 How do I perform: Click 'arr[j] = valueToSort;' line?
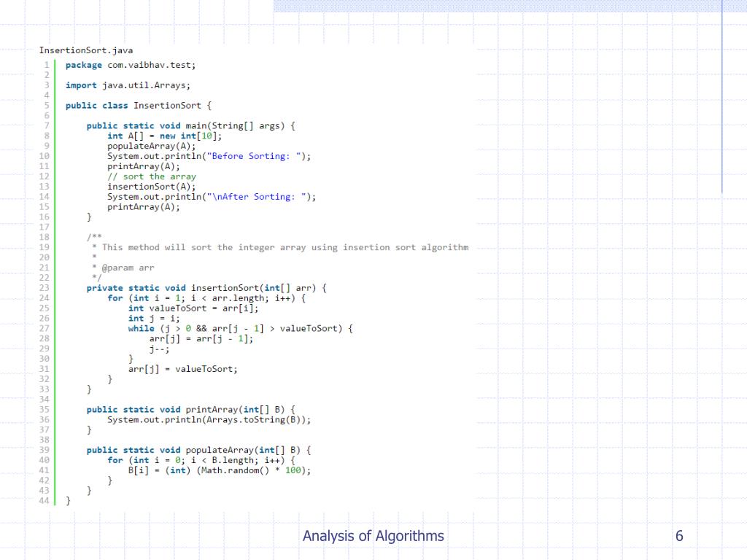point(182,369)
